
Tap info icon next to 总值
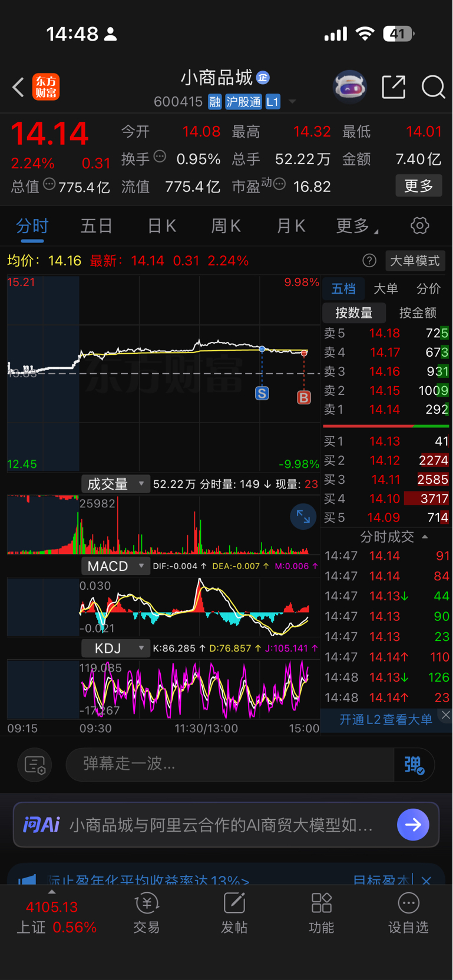point(49,184)
